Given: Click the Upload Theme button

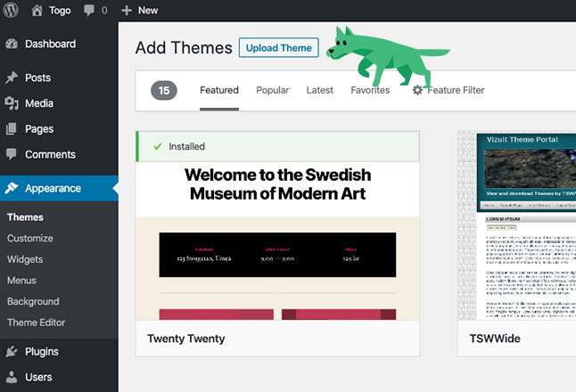Looking at the screenshot, I should pos(278,48).
